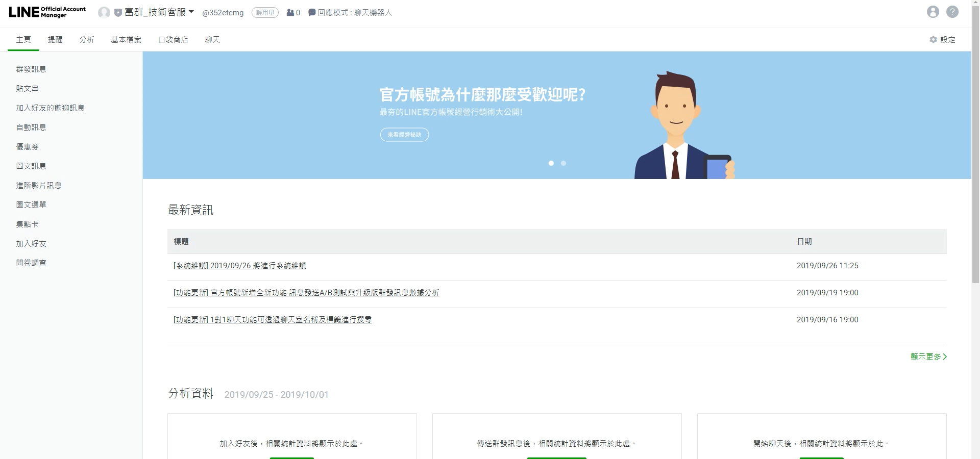
Task: Click the 來看經營秘訣 banner button
Action: coord(404,135)
